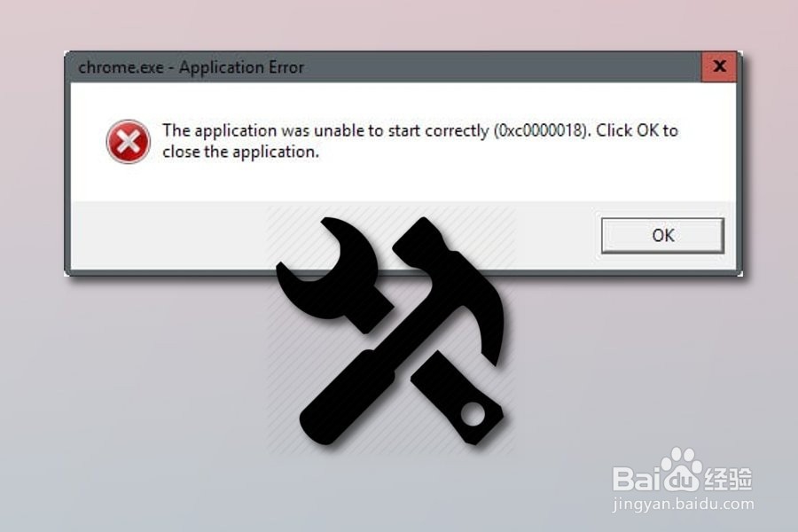Click the Baidu paw print logo
The image size is (798, 532).
tap(681, 471)
